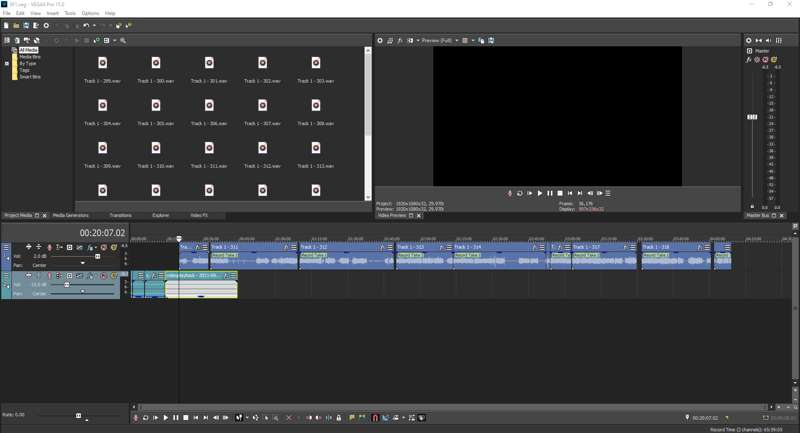The width and height of the screenshot is (800, 433).
Task: Click the Master Bus FX icon
Action: coord(748,60)
